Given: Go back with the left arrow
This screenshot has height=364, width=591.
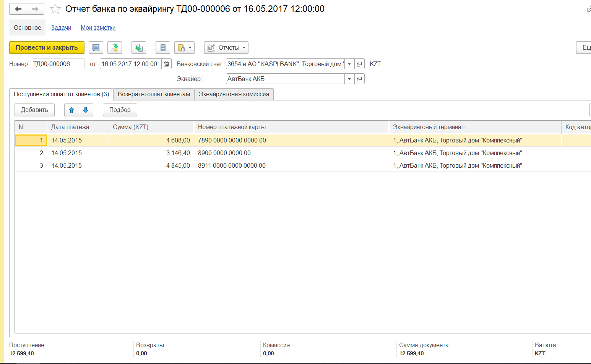Looking at the screenshot, I should [x=18, y=9].
